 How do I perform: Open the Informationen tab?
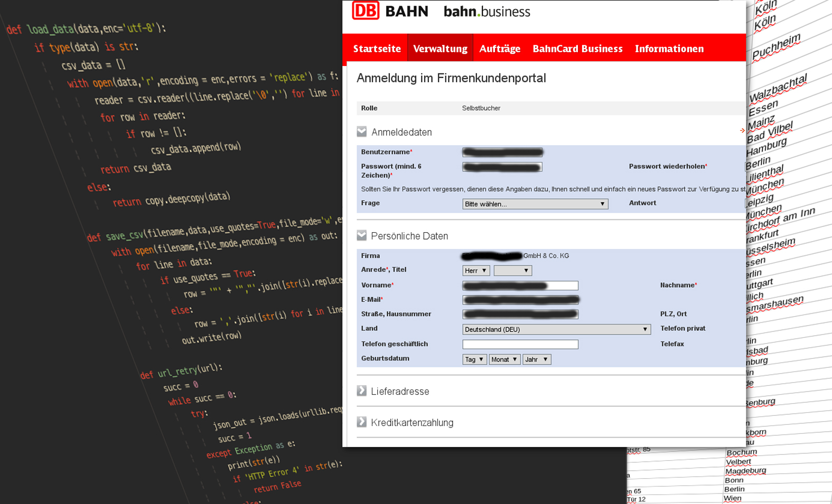pyautogui.click(x=669, y=49)
